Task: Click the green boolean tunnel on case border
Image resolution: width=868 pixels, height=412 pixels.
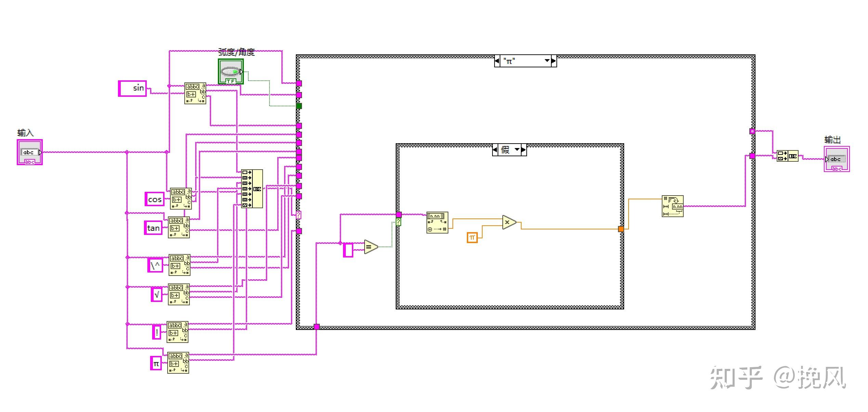Action: click(299, 106)
